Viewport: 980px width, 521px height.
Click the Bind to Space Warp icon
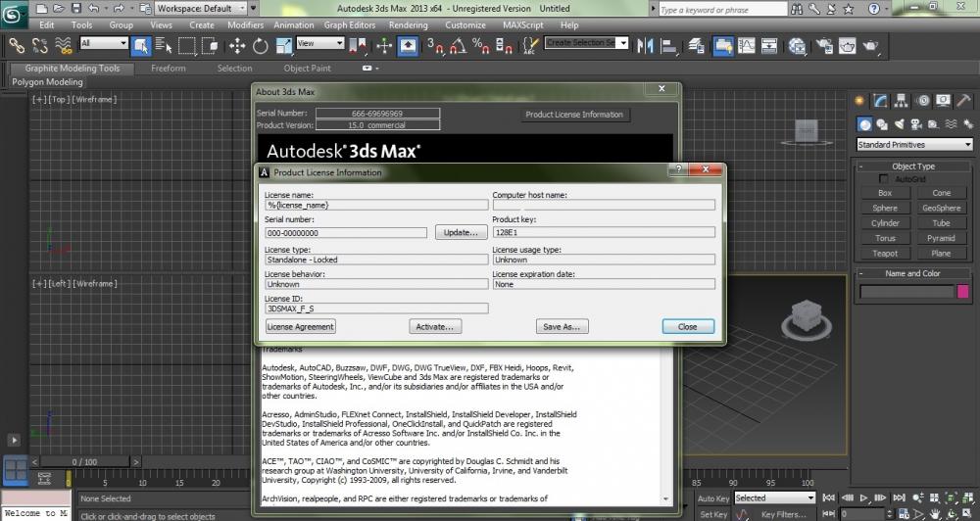[x=64, y=46]
